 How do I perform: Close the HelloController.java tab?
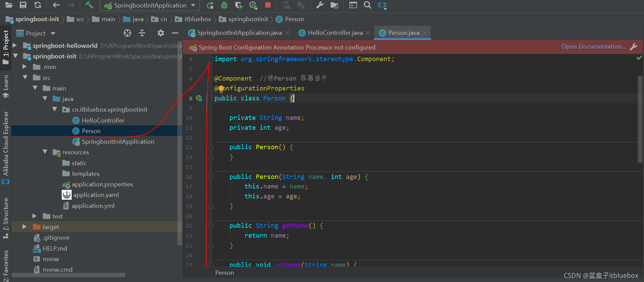point(368,33)
